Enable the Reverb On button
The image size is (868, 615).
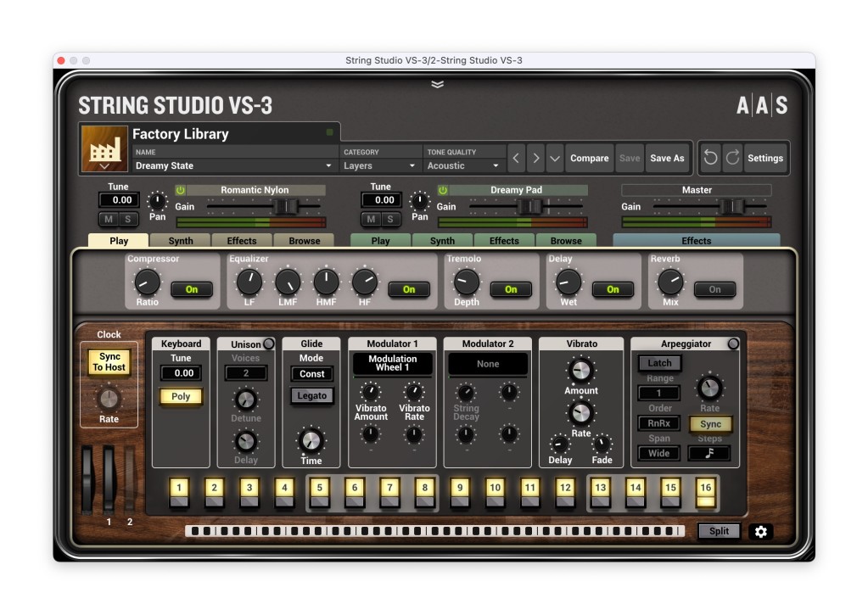(714, 289)
